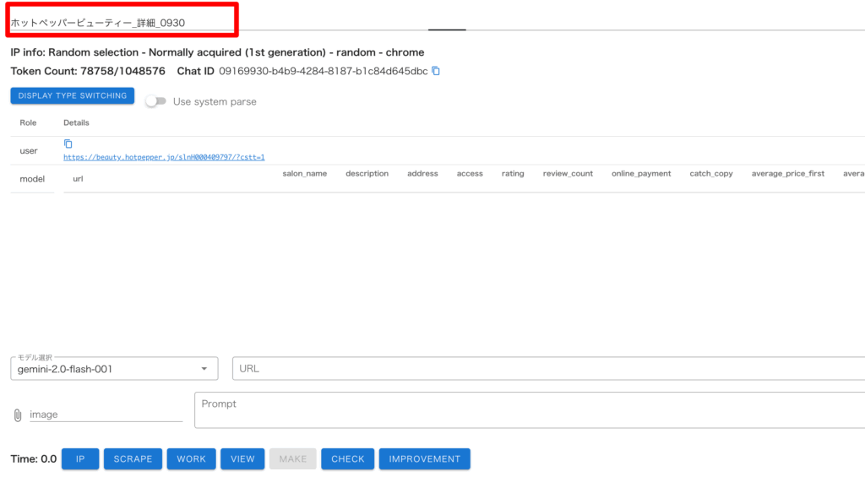This screenshot has height=504, width=865.
Task: Click the VIEW button
Action: point(242,459)
